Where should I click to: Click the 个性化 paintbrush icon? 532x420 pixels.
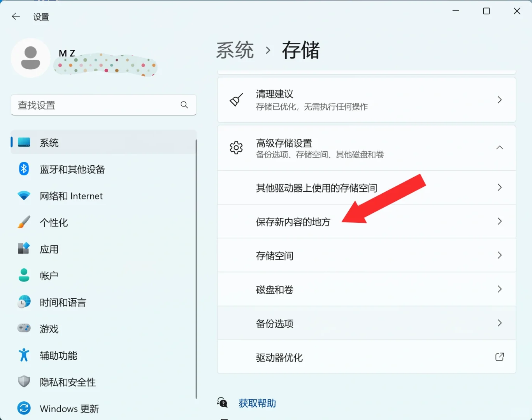tap(24, 222)
